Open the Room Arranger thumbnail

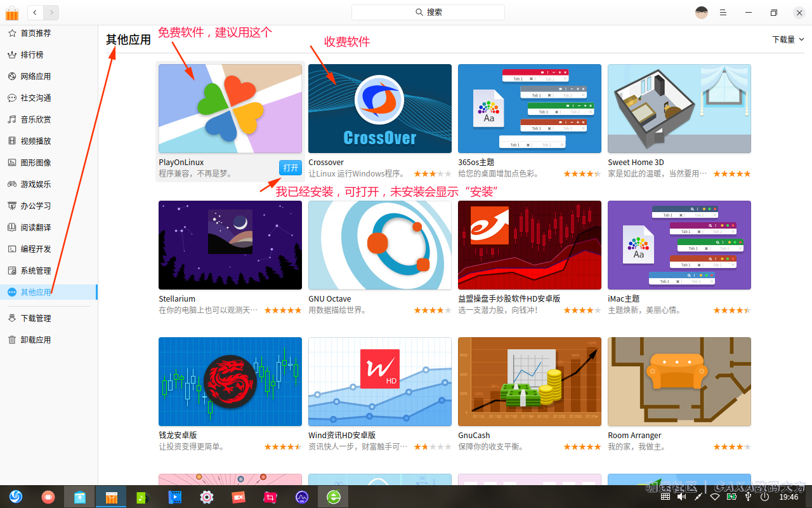coord(679,382)
